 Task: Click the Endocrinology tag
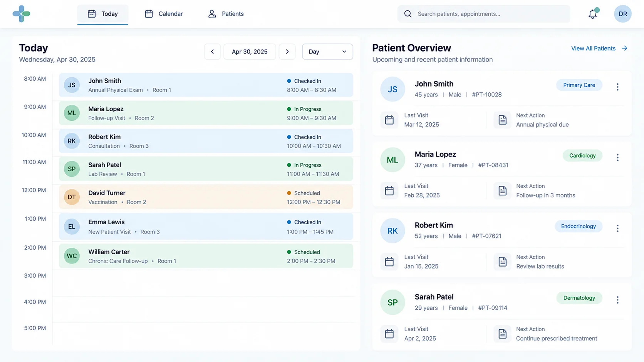(x=578, y=226)
